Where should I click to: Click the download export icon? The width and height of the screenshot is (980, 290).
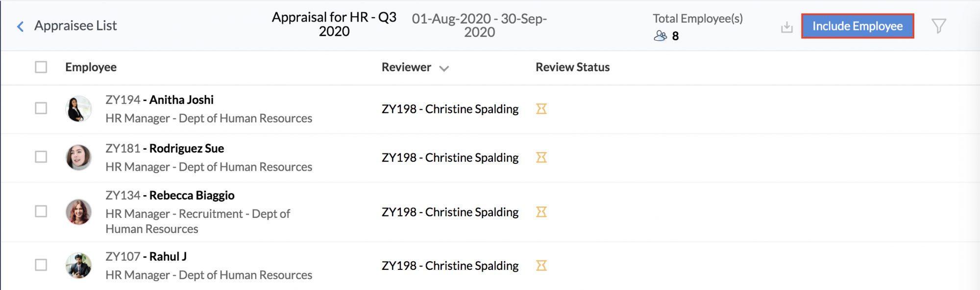[786, 27]
